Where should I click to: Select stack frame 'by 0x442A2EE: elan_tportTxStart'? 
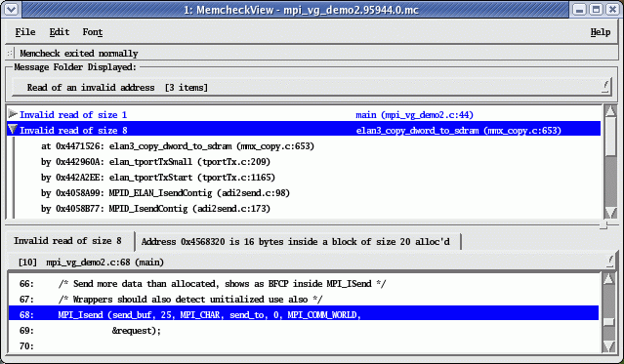coord(158,177)
